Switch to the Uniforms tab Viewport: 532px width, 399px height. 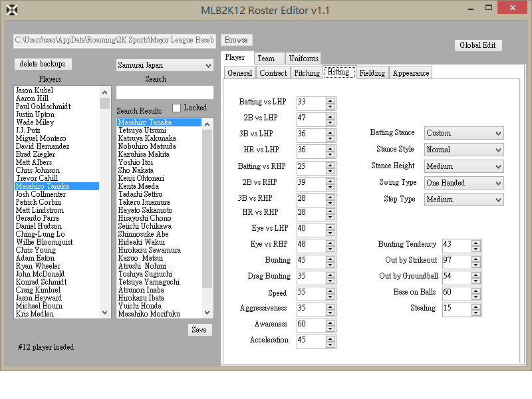[304, 59]
